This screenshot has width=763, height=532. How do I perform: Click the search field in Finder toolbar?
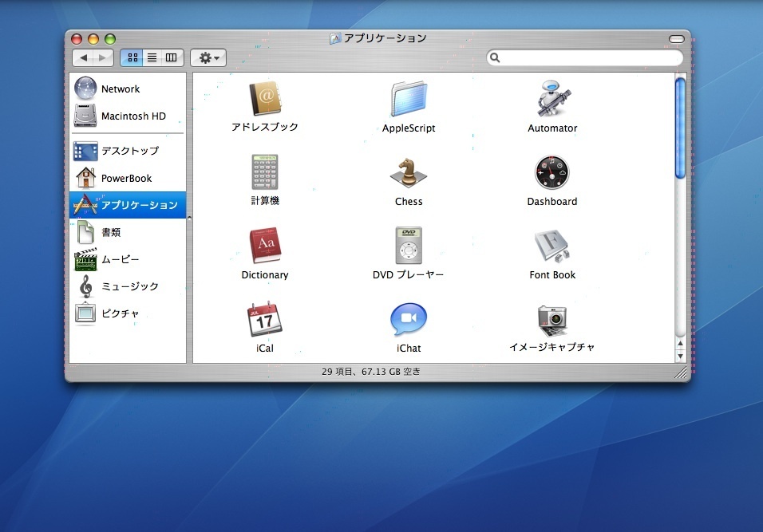[585, 57]
